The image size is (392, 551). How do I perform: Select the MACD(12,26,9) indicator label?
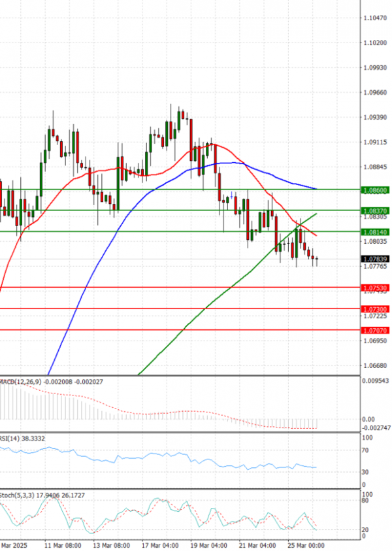[x=51, y=382]
